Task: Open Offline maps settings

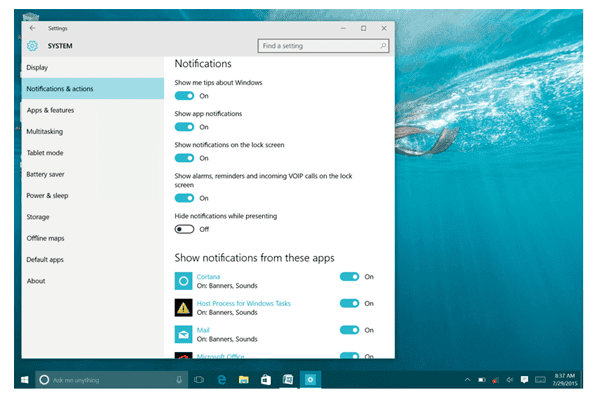Action: (x=93, y=238)
